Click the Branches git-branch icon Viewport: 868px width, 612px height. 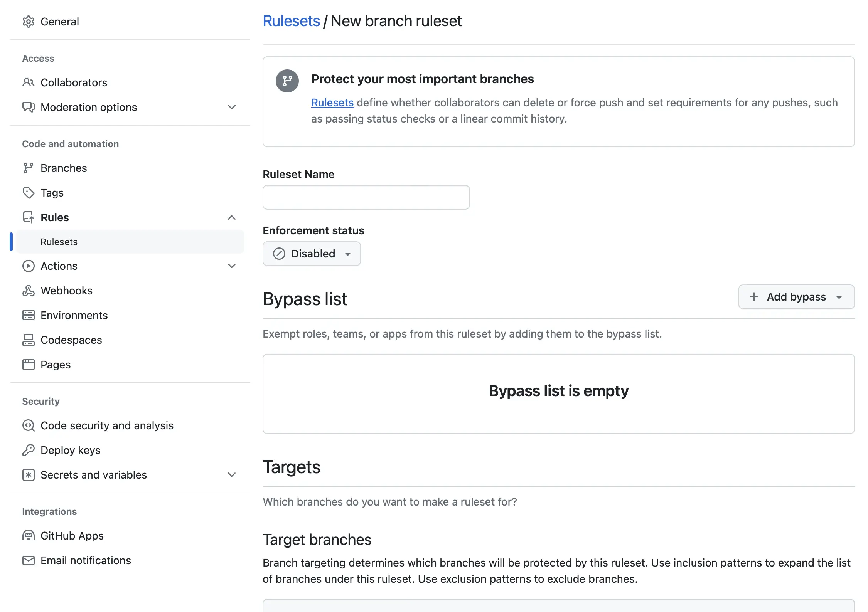click(x=29, y=168)
